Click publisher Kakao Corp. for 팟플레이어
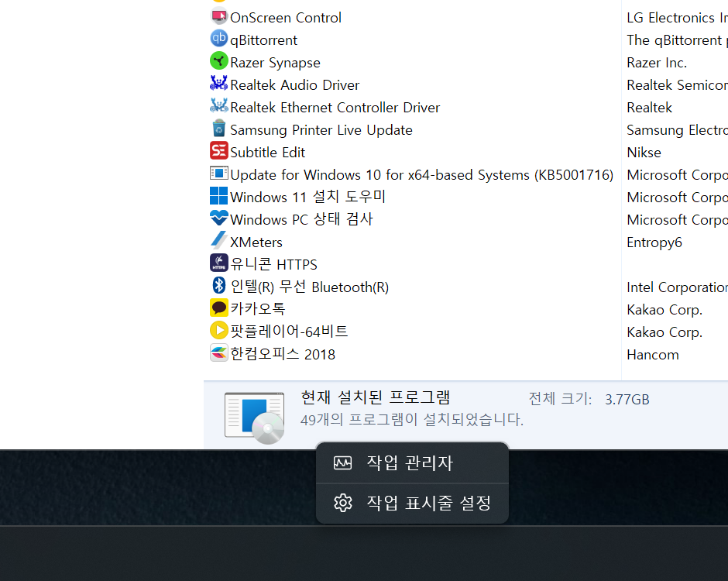The height and width of the screenshot is (581, 728). point(664,332)
